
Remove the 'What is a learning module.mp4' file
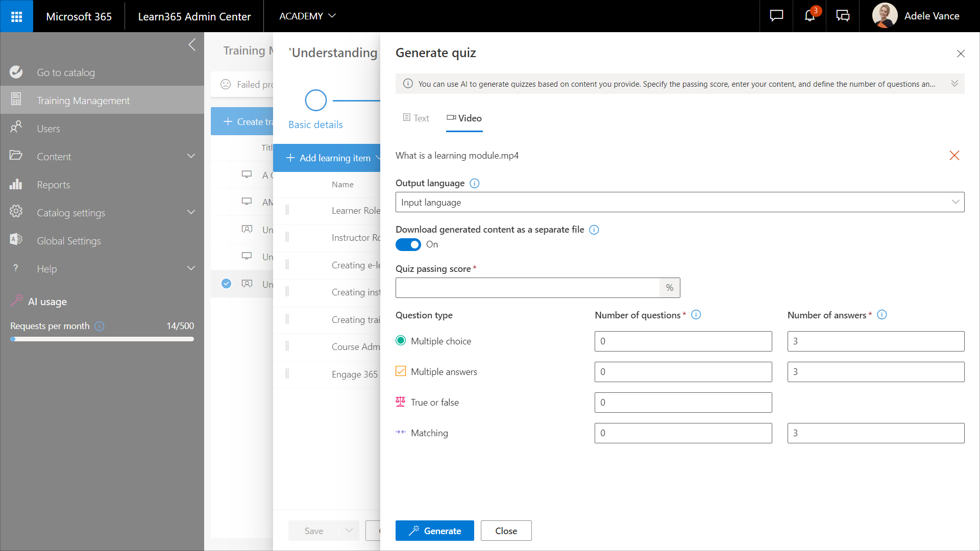pos(954,156)
